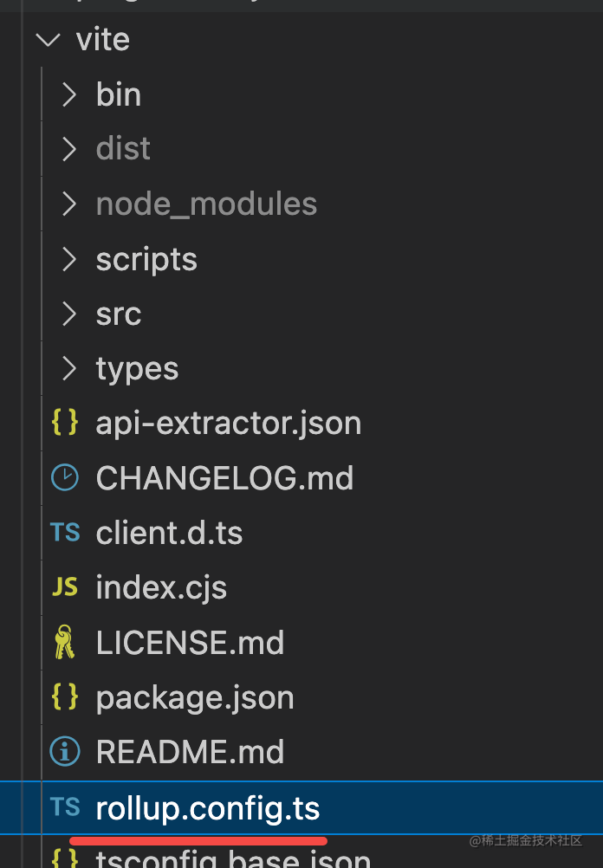Click the TS icon beside client.d.ts
This screenshot has width=603, height=868.
click(65, 532)
